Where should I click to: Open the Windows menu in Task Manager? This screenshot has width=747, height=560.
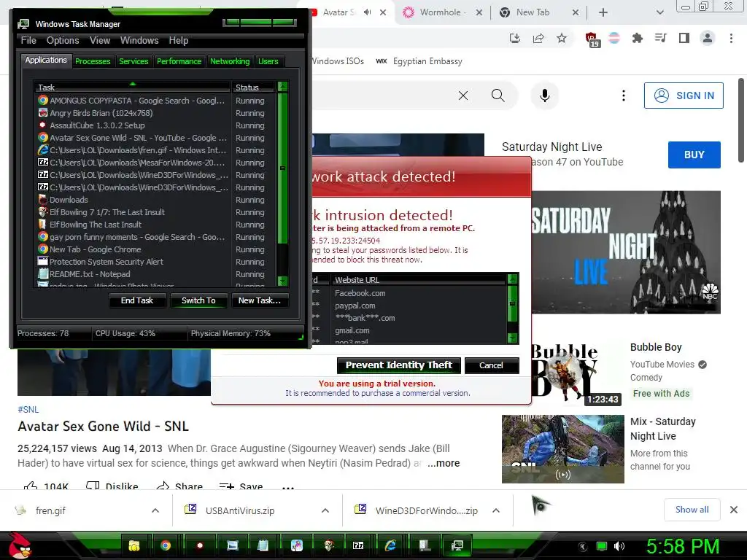coord(139,41)
